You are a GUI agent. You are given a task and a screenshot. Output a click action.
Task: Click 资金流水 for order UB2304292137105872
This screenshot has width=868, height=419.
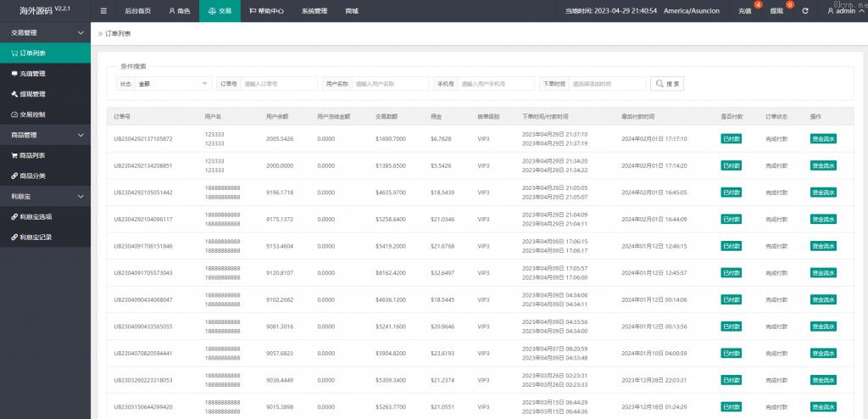point(822,139)
